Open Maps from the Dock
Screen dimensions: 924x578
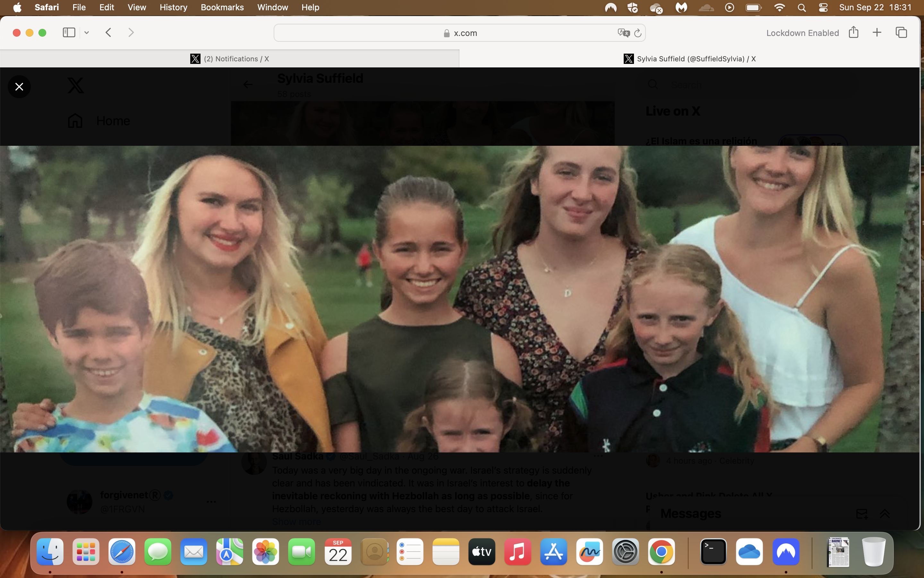point(229,552)
